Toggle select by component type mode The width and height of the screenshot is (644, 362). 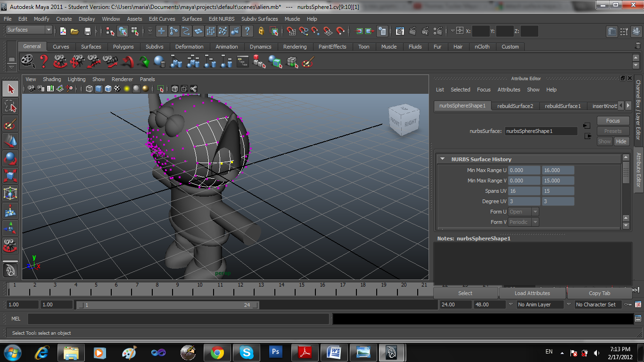[x=135, y=31]
